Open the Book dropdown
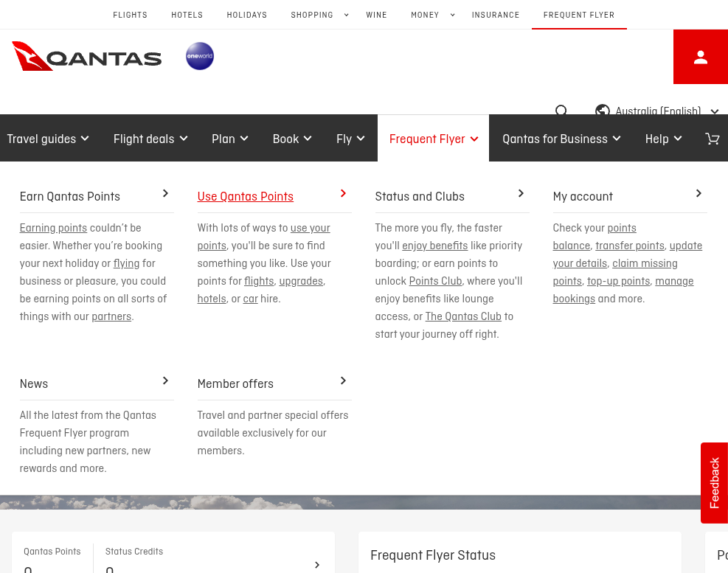This screenshot has width=728, height=573. pos(292,139)
